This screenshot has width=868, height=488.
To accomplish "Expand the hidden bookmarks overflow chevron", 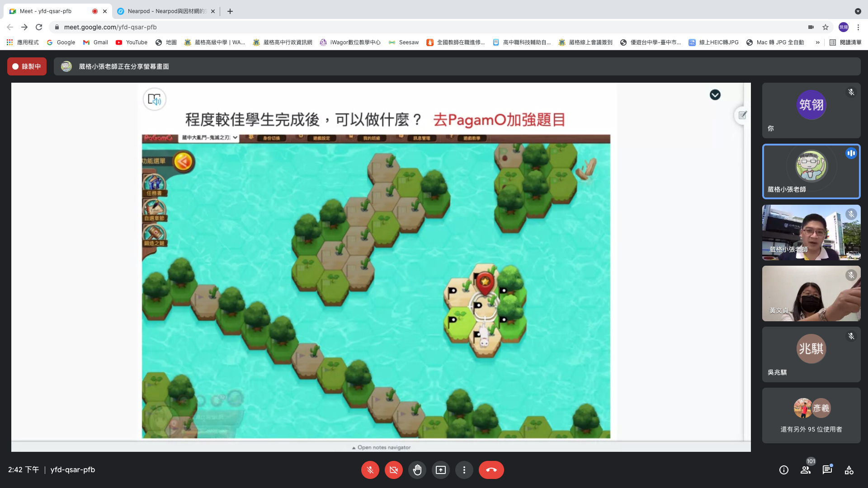I will (x=817, y=42).
